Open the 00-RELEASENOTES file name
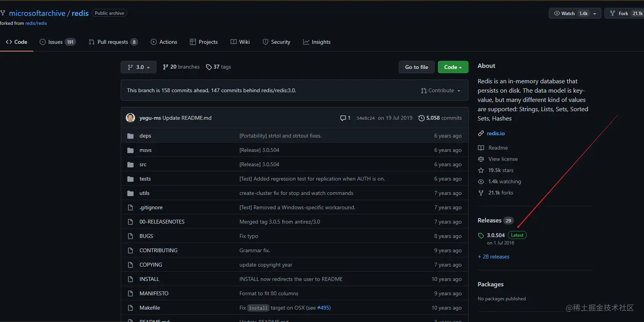Viewport: 644px width, 322px height. click(162, 222)
